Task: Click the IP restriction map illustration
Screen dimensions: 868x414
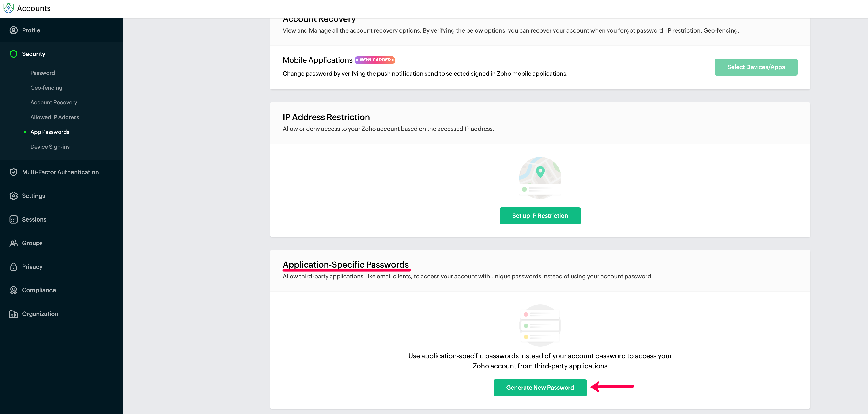Action: (540, 178)
